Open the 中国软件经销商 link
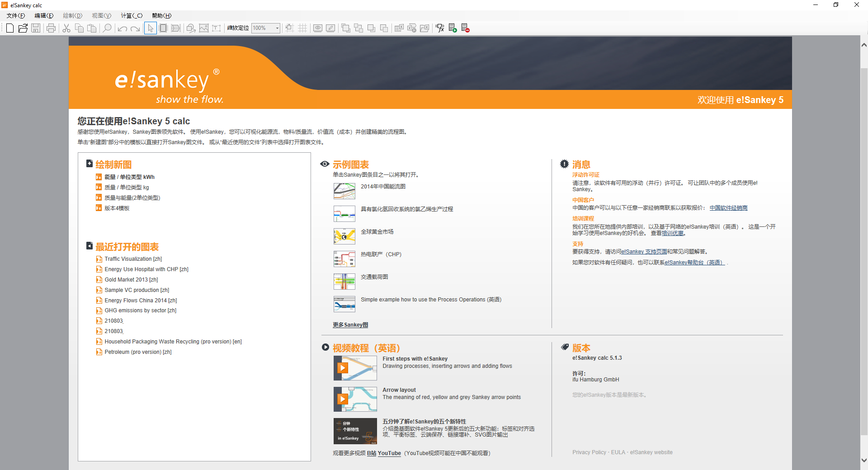The width and height of the screenshot is (868, 470). (728, 208)
